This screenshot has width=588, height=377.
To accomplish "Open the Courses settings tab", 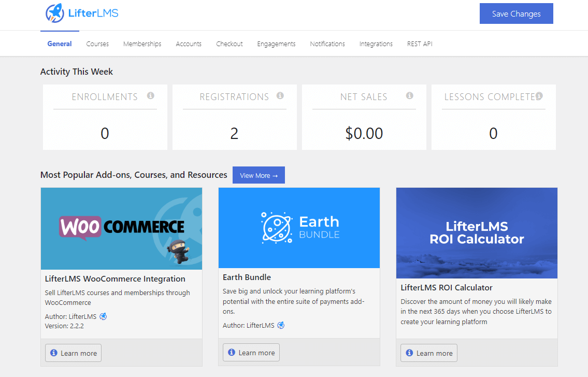I will 97,44.
